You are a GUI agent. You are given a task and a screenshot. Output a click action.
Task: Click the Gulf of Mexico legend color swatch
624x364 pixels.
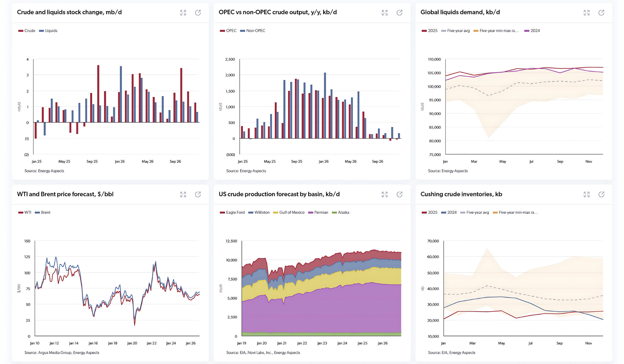coord(276,213)
